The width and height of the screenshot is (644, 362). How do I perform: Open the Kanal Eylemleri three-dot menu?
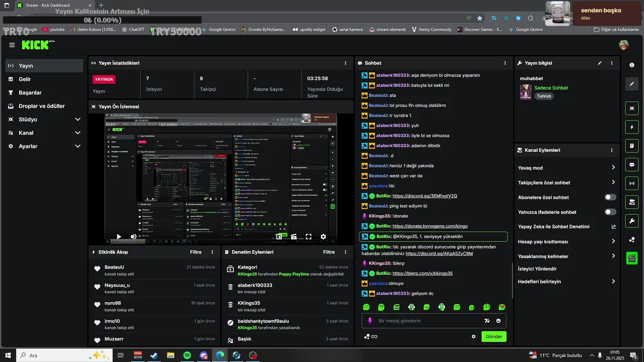click(612, 150)
